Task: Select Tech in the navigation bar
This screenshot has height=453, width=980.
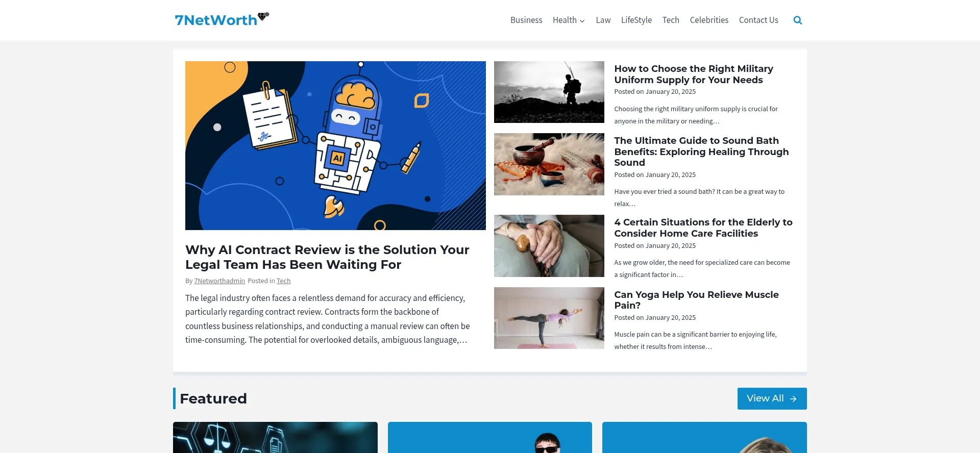Action: pyautogui.click(x=671, y=20)
